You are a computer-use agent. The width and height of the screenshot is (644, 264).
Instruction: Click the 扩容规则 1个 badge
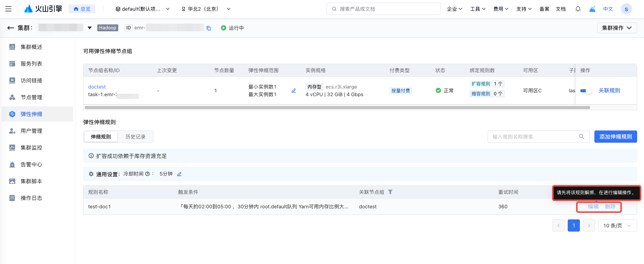487,84
